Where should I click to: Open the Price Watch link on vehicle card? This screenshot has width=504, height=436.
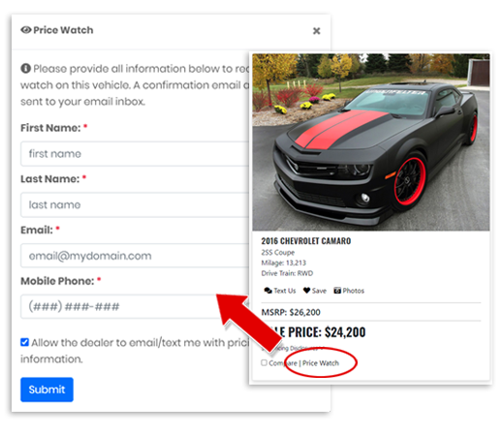click(321, 363)
